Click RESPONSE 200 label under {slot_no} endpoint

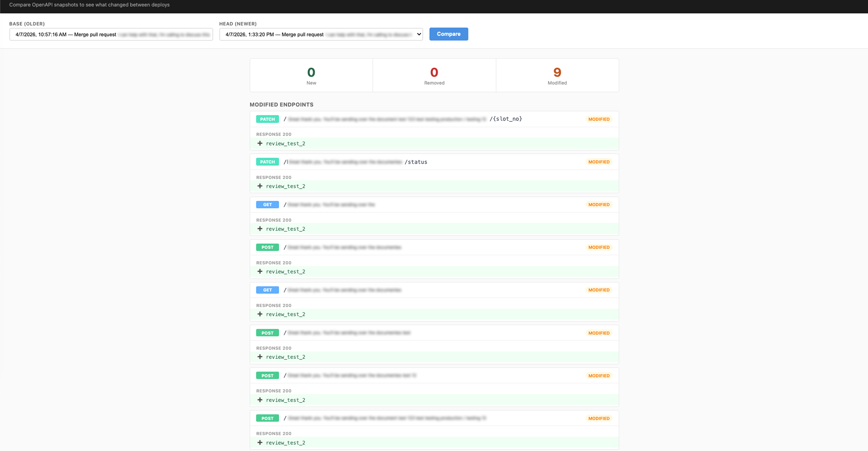(x=274, y=134)
